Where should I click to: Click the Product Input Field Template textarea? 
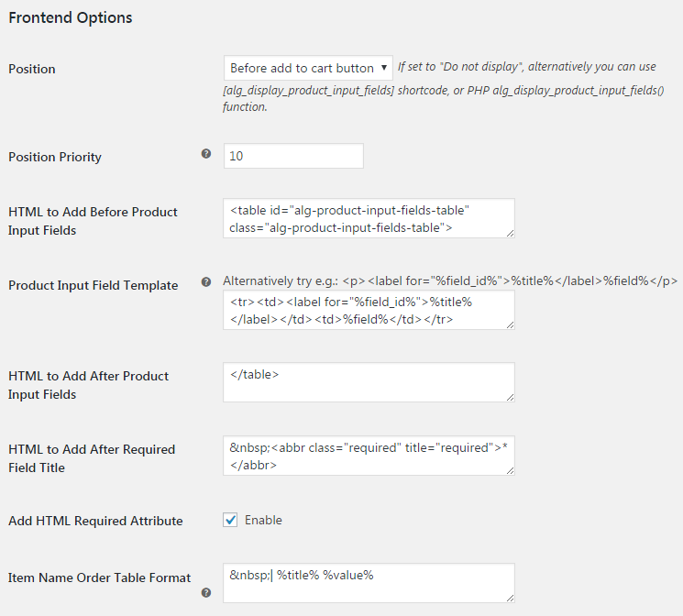pos(369,311)
